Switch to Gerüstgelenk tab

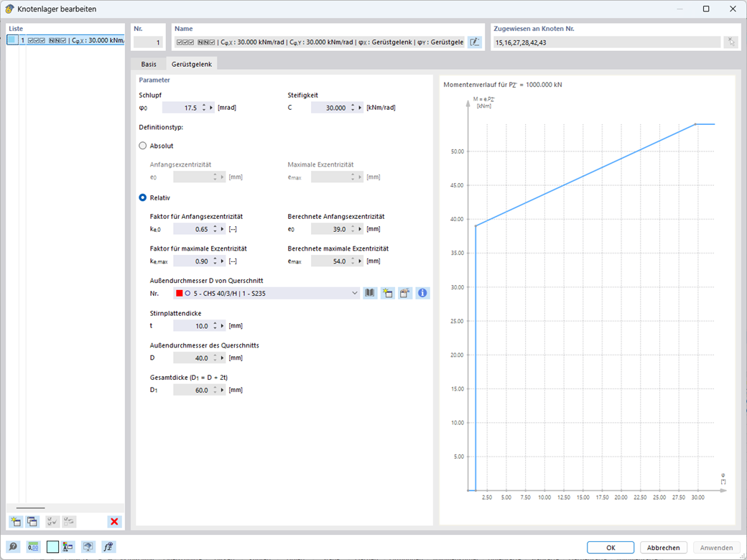tap(192, 64)
